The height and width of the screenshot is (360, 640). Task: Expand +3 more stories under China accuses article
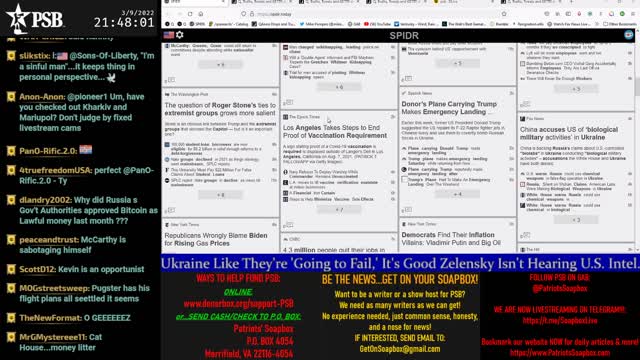(x=576, y=220)
